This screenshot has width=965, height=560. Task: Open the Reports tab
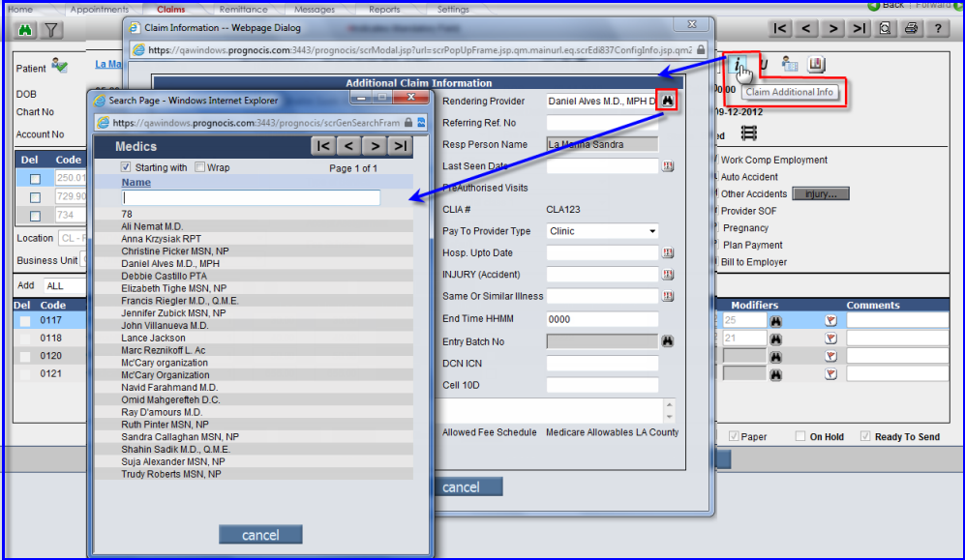(384, 10)
